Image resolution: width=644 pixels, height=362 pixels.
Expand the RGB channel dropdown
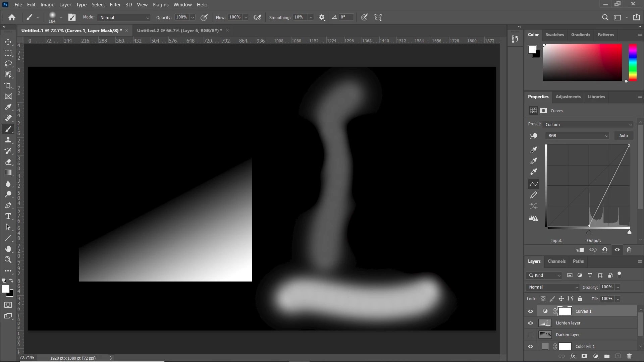point(577,136)
